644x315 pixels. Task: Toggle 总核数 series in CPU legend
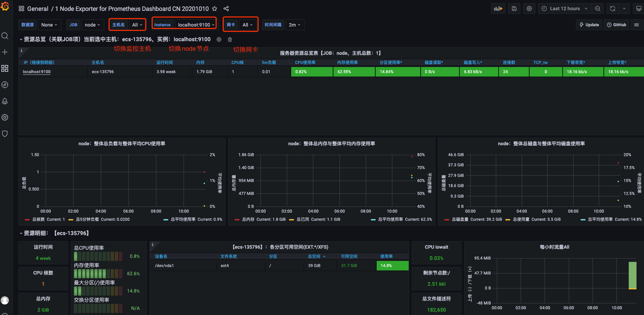38,219
